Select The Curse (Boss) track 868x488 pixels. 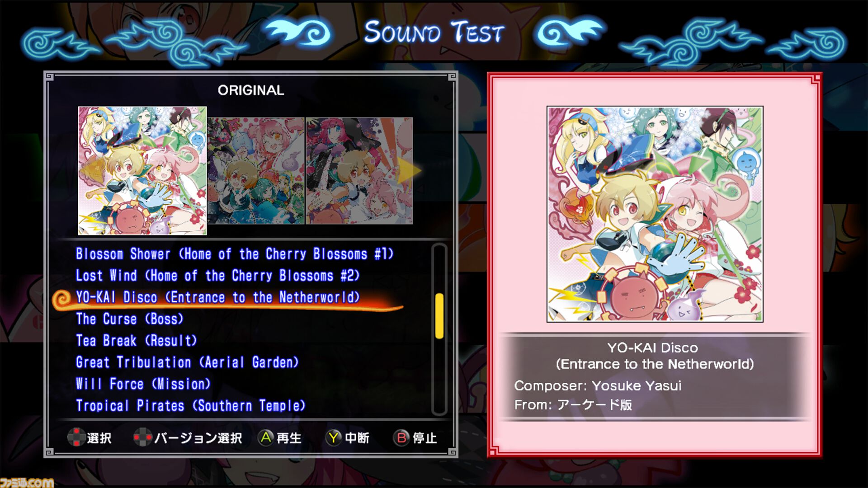coord(130,319)
